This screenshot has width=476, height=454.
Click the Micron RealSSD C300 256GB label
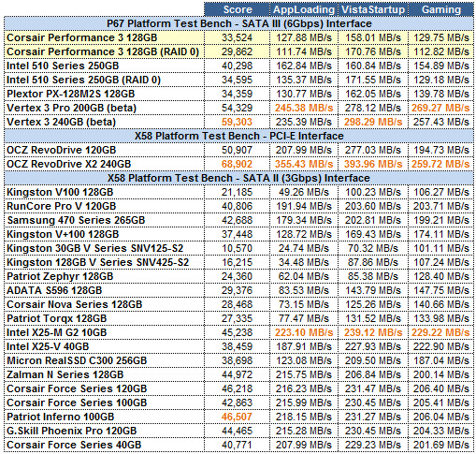[77, 360]
